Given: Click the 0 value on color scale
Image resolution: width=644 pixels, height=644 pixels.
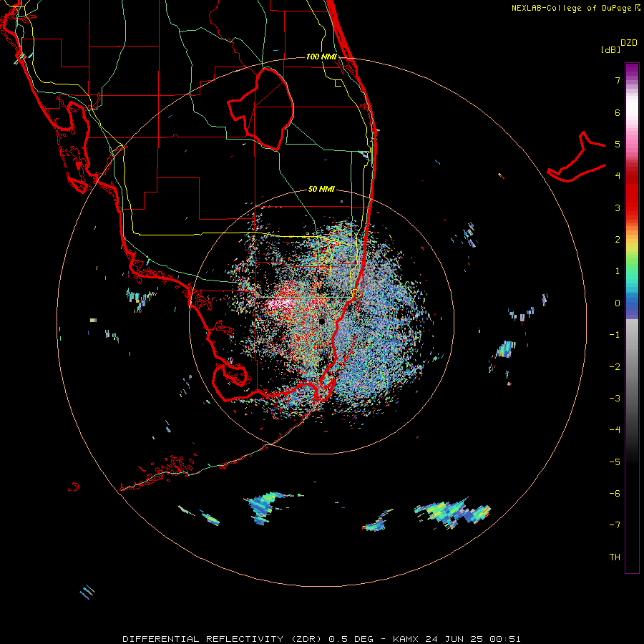Looking at the screenshot, I should click(x=618, y=303).
